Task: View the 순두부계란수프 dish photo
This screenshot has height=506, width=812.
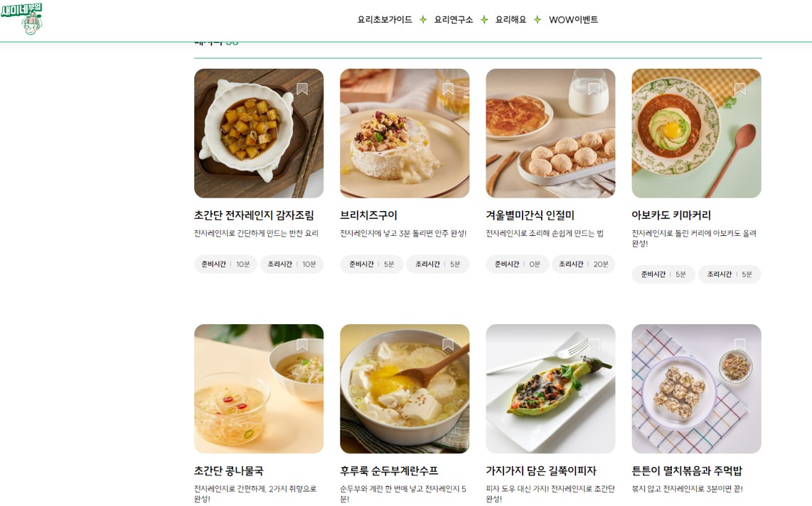Action: (x=405, y=389)
